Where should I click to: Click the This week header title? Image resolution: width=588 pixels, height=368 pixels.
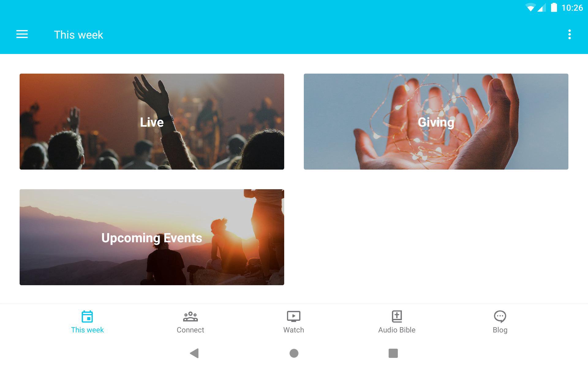pos(78,35)
